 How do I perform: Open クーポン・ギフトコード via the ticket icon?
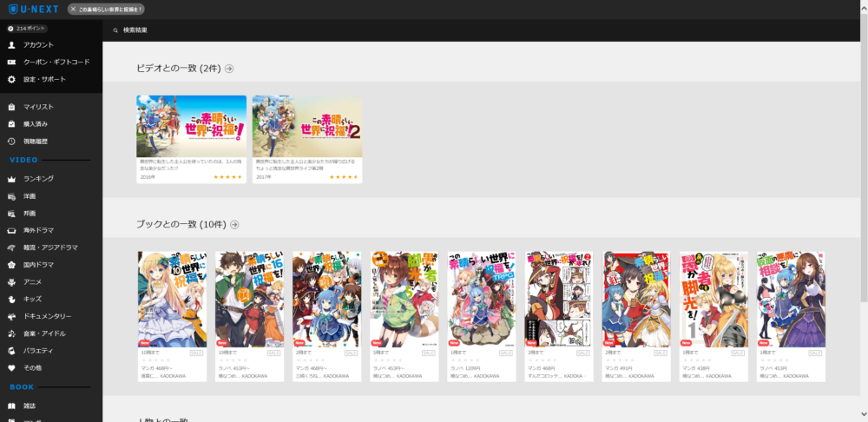[11, 62]
